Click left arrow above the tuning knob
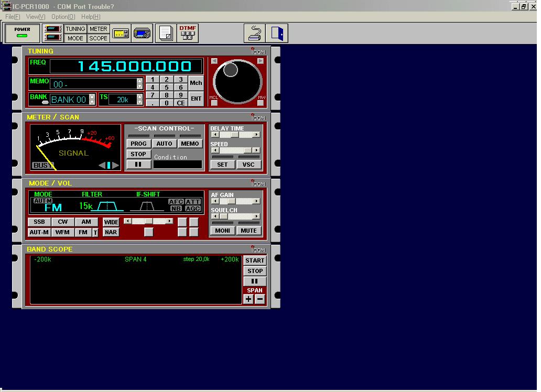541x392 pixels. (214, 61)
